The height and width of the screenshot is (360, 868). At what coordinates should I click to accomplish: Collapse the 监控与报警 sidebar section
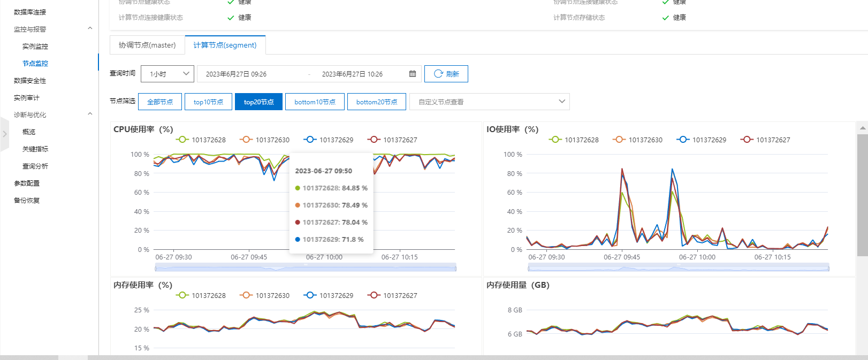click(x=90, y=29)
